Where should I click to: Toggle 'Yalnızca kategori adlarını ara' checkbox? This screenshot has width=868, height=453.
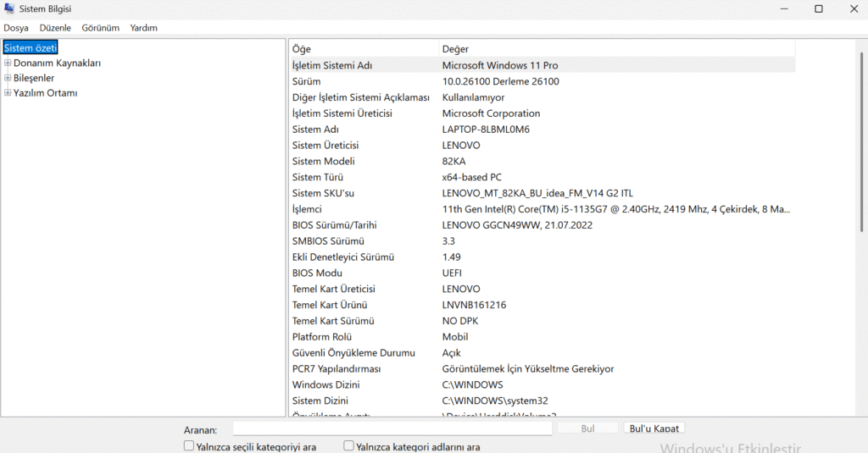click(348, 446)
